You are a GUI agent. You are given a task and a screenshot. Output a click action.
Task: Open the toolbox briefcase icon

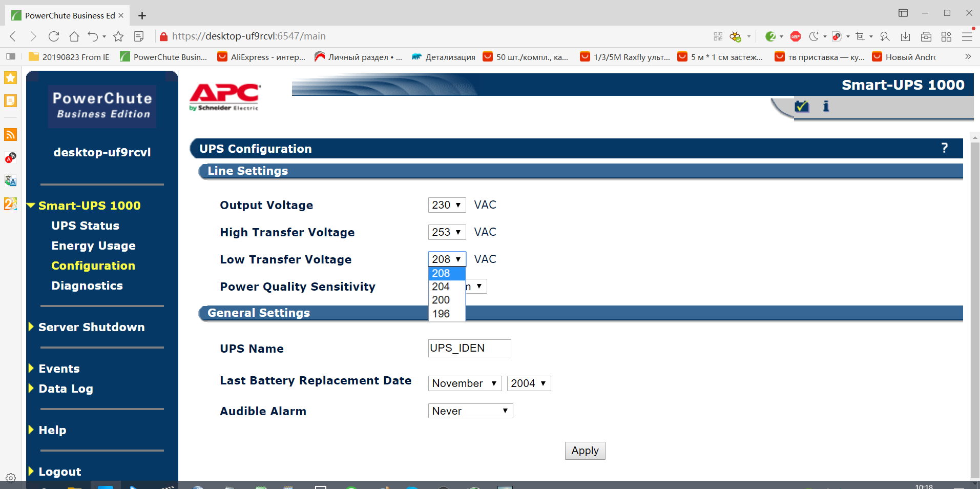point(926,36)
